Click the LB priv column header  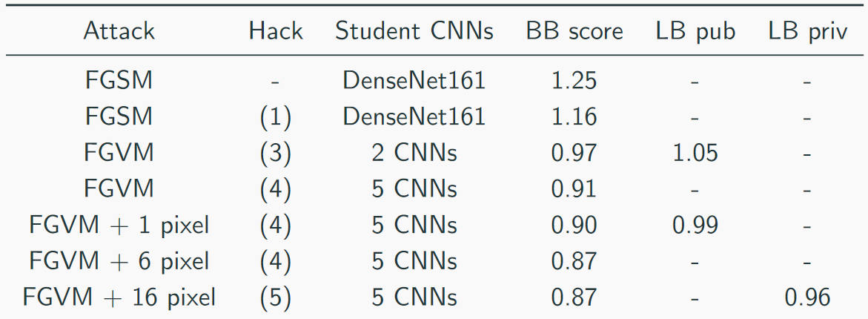808,31
